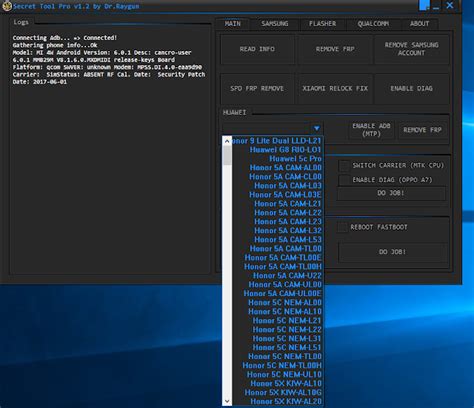Viewport: 474px width, 408px height.
Task: Switch to the SAMSUNG tab
Action: pyautogui.click(x=275, y=24)
